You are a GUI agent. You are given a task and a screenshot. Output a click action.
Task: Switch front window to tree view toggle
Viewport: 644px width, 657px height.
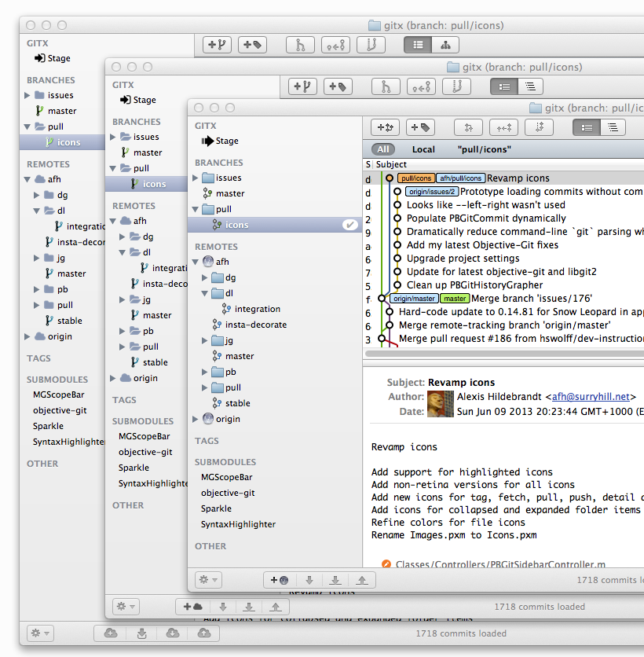[613, 127]
